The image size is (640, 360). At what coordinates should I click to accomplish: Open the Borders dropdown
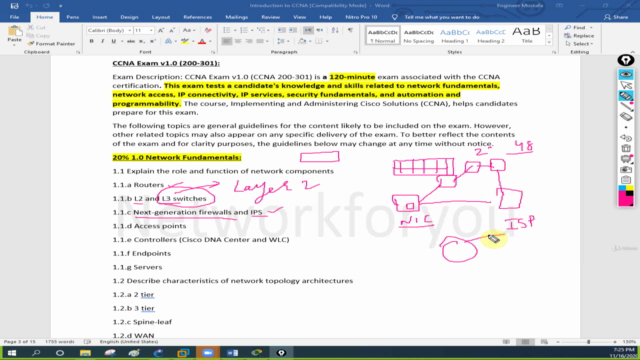click(x=327, y=41)
